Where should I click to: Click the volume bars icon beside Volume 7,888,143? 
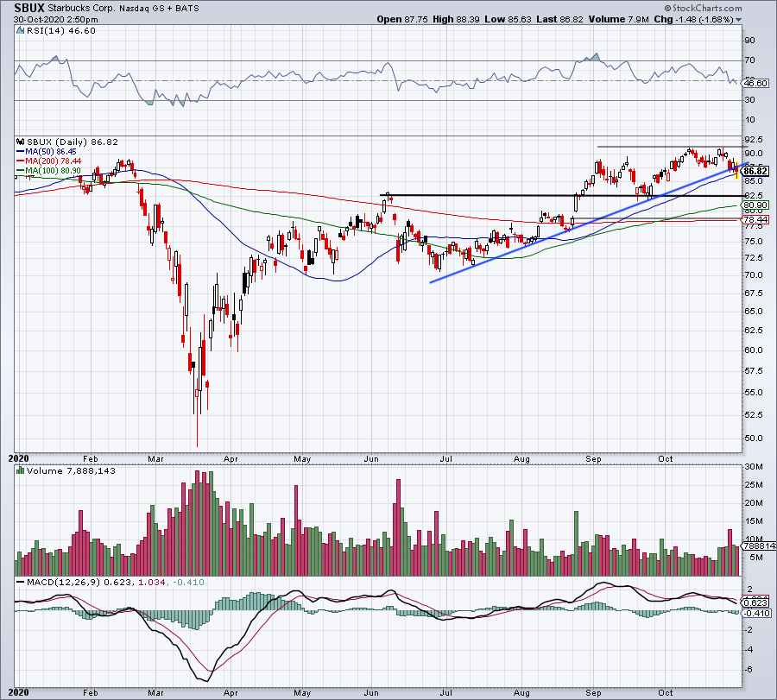click(x=21, y=471)
